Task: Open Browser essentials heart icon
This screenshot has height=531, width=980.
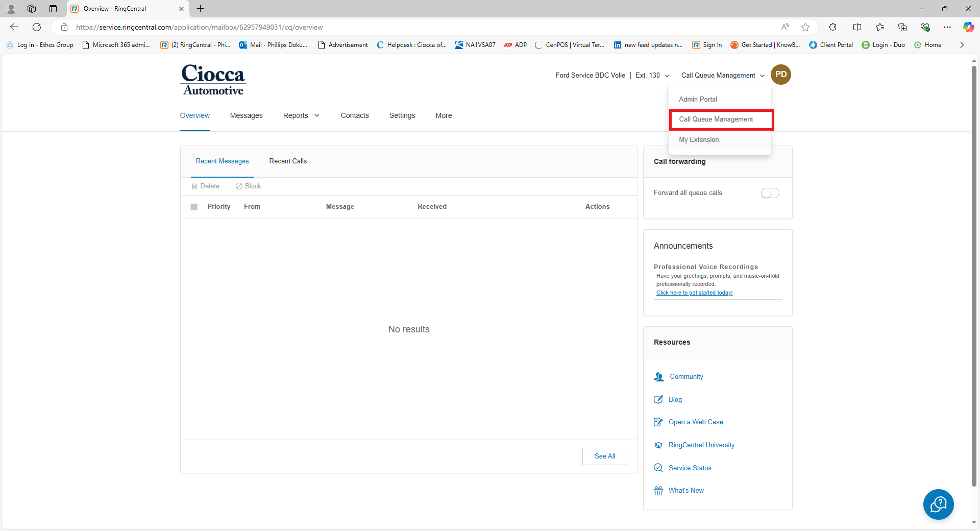Action: pyautogui.click(x=925, y=27)
